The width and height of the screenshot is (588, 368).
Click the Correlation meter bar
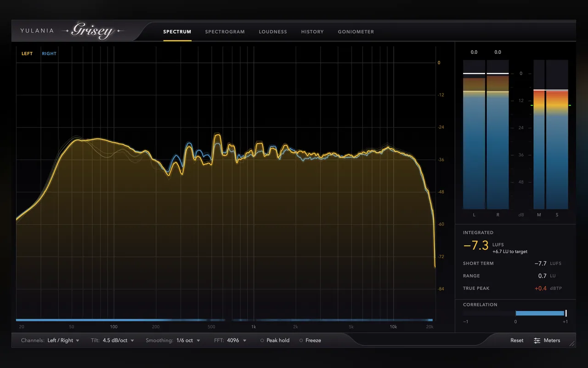pyautogui.click(x=515, y=313)
